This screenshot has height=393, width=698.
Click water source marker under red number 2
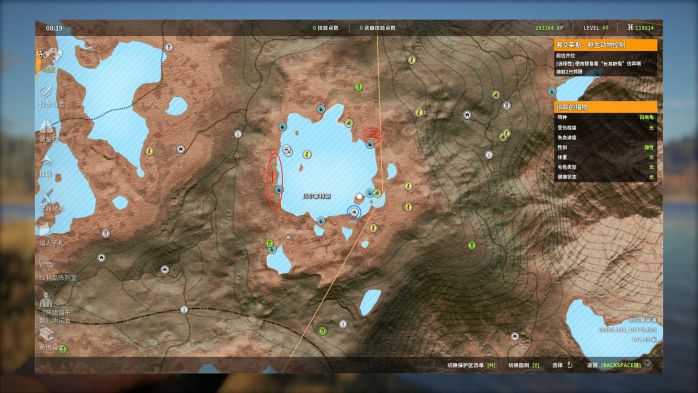(x=369, y=144)
